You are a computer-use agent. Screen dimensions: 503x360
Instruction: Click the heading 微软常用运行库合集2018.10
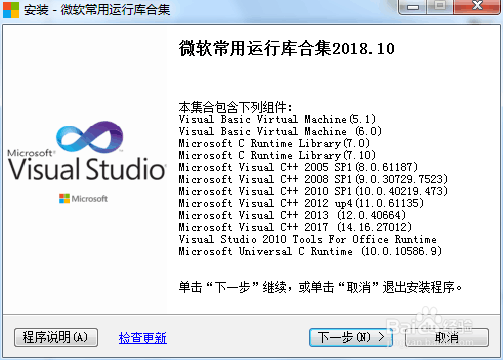[x=287, y=48]
